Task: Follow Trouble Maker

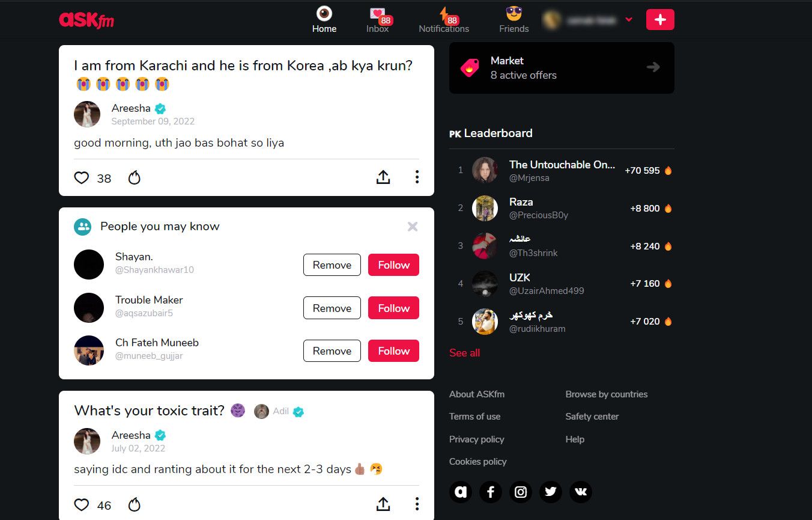Action: (x=393, y=308)
